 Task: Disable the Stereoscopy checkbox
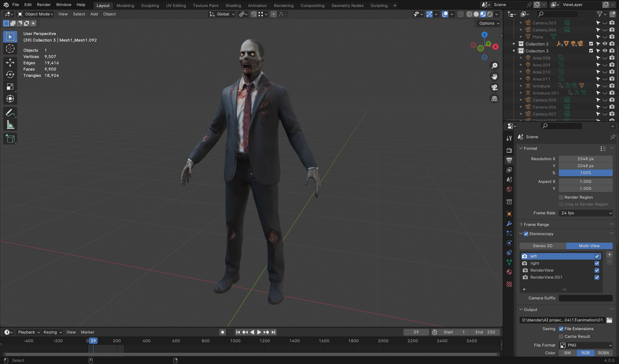(x=526, y=234)
